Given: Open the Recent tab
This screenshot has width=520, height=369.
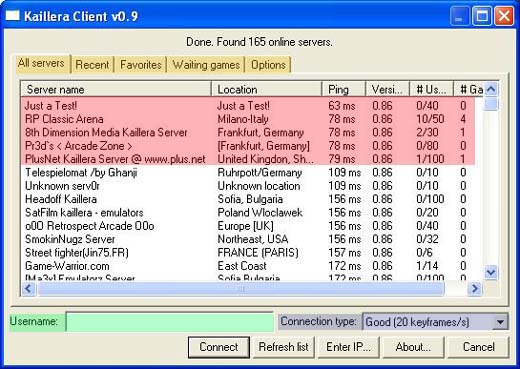Looking at the screenshot, I should pos(92,65).
